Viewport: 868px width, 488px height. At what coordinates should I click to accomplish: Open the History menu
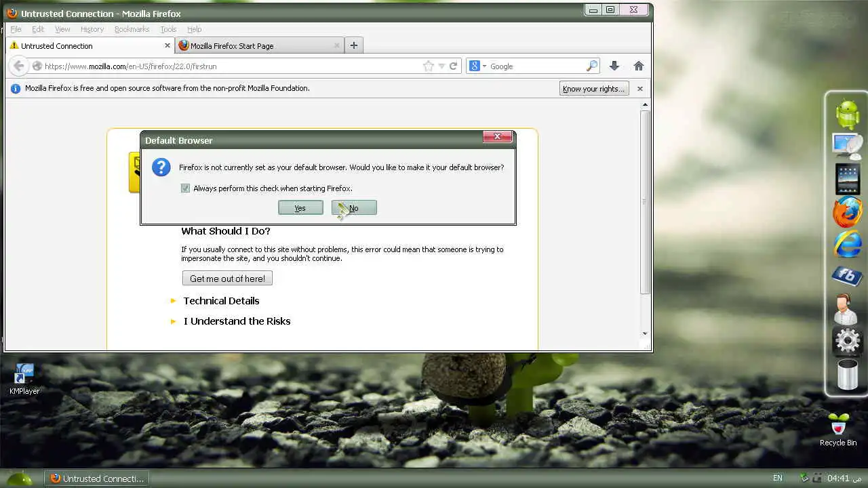92,29
